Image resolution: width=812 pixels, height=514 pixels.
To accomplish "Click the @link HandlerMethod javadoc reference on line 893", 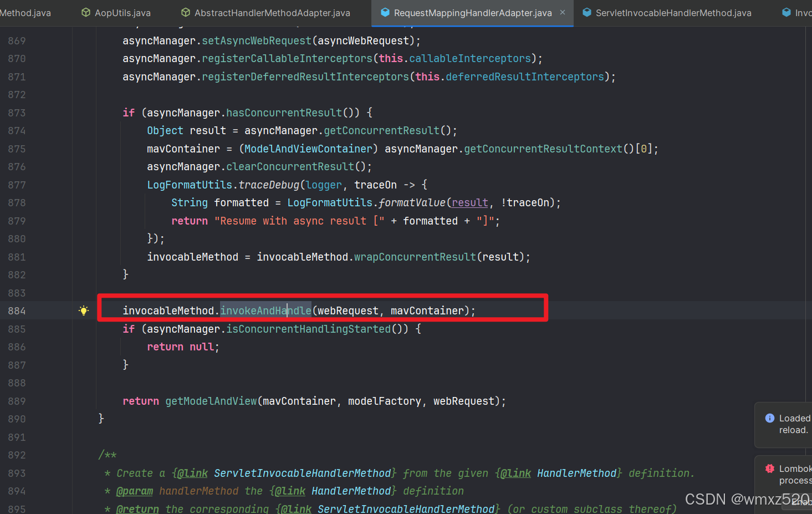I will (559, 474).
